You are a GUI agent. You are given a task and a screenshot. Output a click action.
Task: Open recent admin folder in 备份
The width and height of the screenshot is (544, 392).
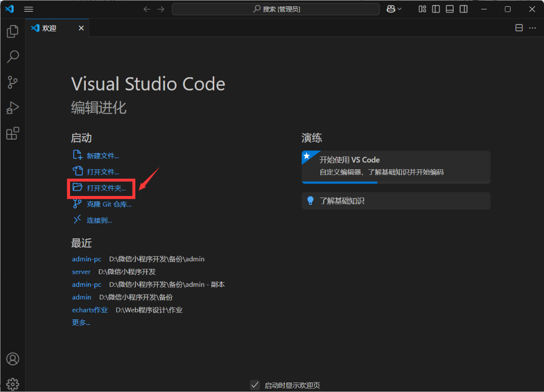[x=82, y=297]
